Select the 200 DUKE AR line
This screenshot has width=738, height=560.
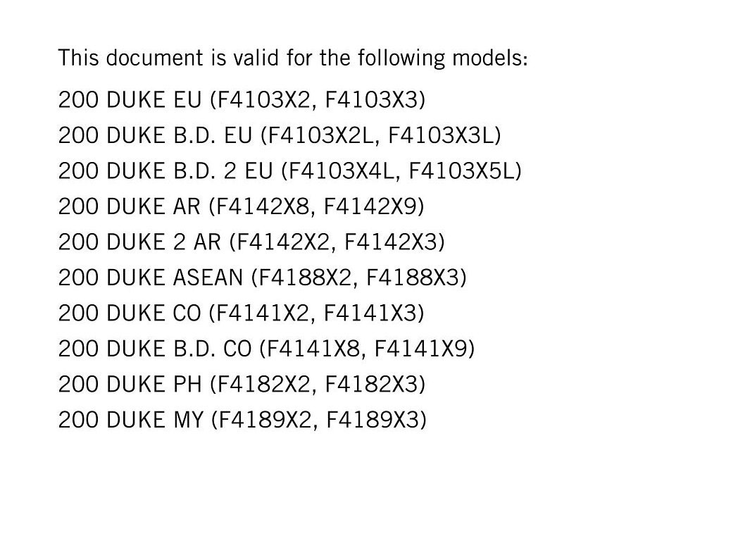[x=241, y=206]
